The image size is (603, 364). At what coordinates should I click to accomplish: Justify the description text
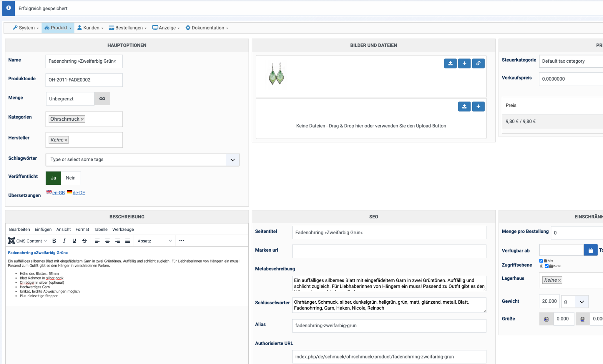(x=127, y=241)
